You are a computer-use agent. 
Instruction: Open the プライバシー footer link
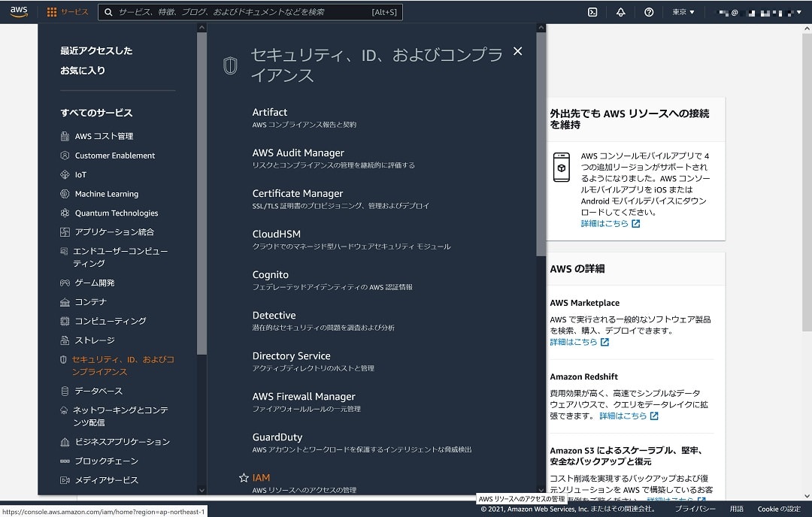pyautogui.click(x=695, y=509)
